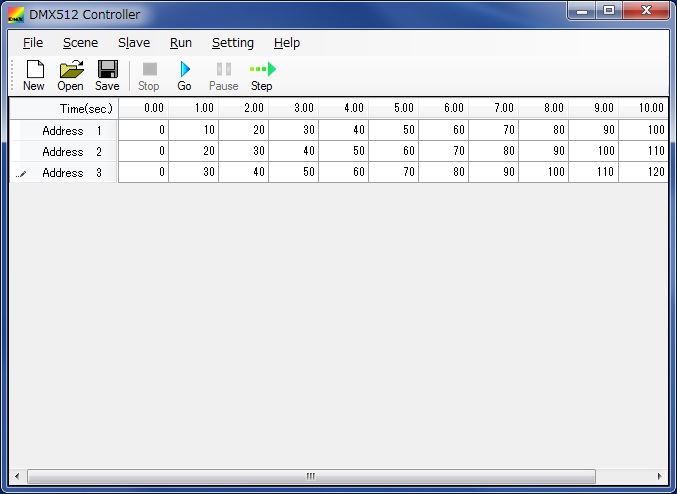This screenshot has height=494, width=677.
Task: Open the Setting menu
Action: pos(233,43)
